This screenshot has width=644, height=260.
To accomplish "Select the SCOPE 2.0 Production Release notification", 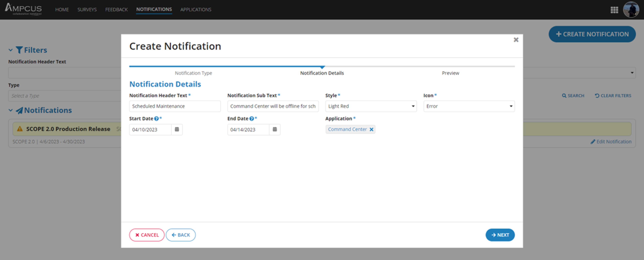I will click(68, 129).
